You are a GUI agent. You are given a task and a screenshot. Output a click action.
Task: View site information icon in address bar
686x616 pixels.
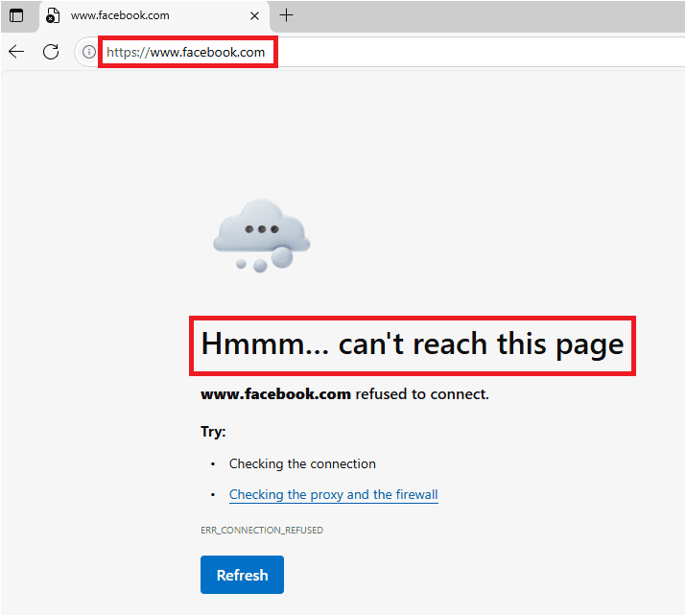coord(89,52)
